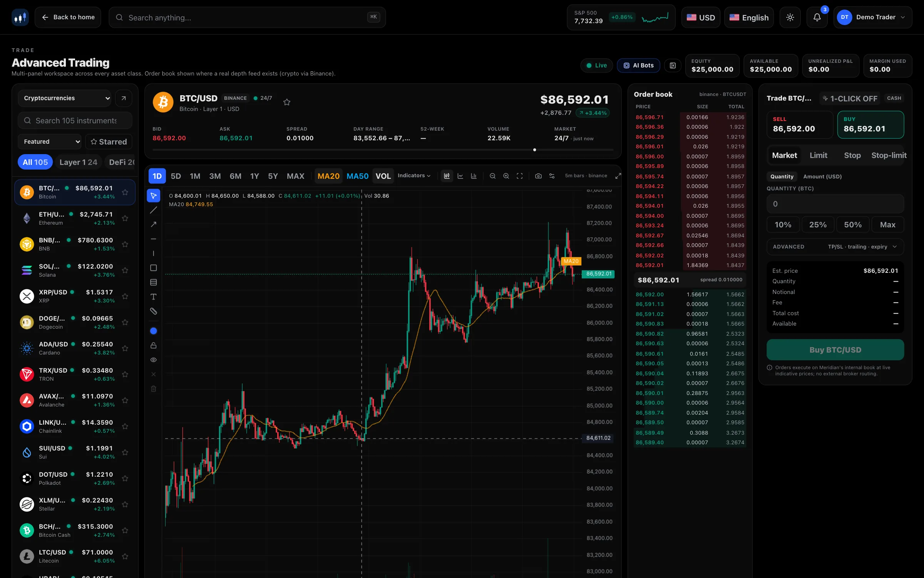Zoom in the chart
This screenshot has height=578, width=924.
[x=506, y=176]
